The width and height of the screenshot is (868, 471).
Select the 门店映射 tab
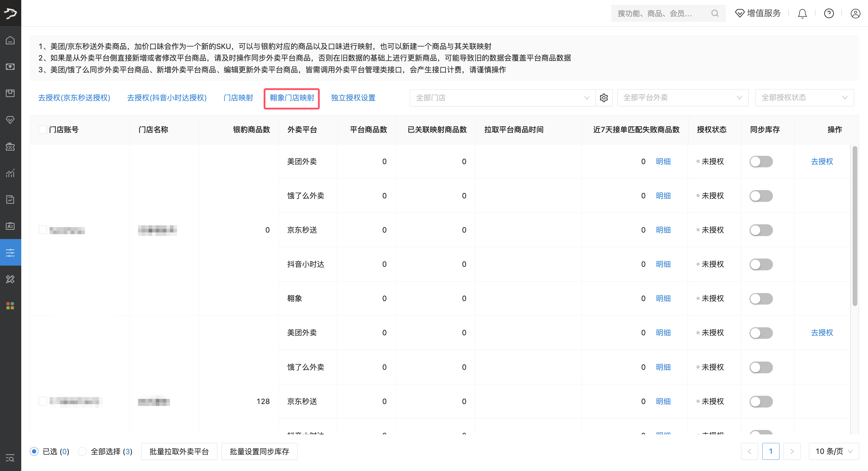tap(238, 98)
